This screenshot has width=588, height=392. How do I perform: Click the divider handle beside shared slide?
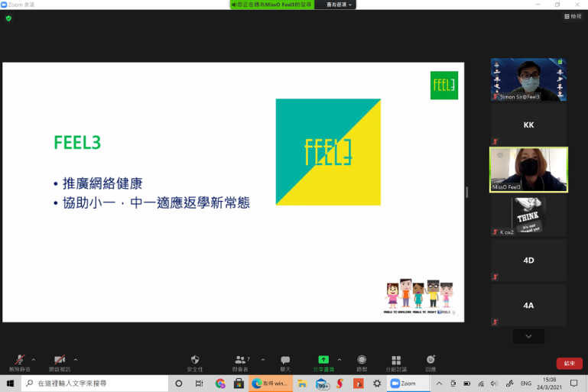point(467,193)
